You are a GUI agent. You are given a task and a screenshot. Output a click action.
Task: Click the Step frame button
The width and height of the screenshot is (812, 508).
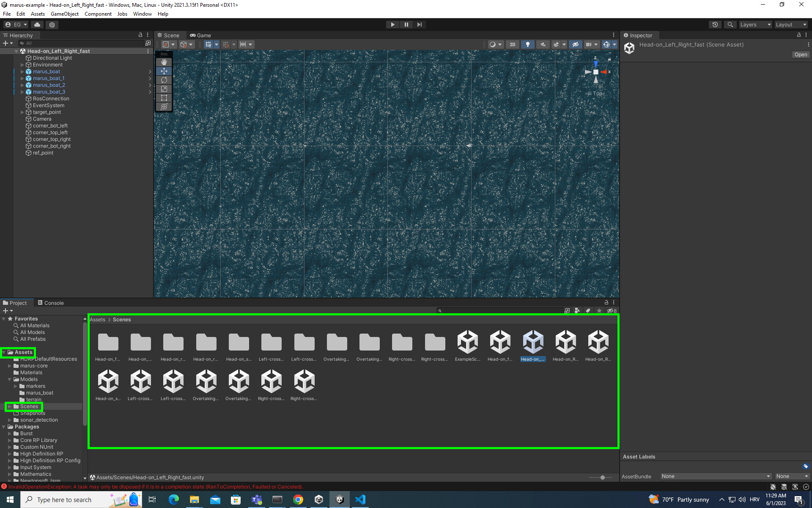(x=419, y=25)
